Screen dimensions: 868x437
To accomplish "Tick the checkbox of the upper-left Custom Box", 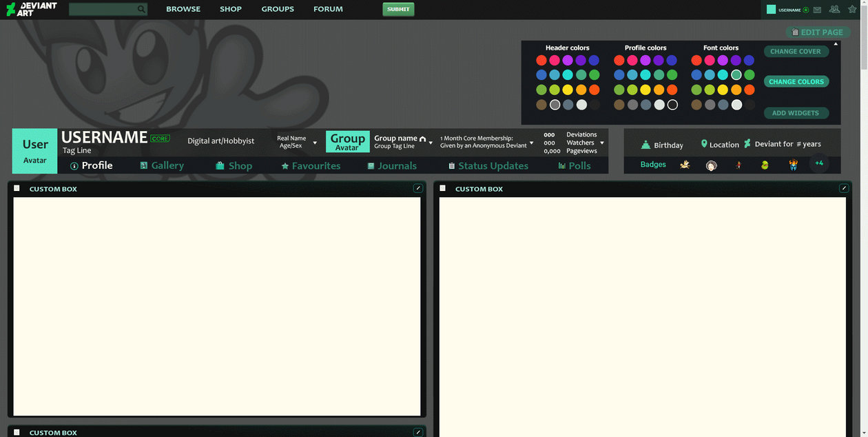I will coord(17,188).
